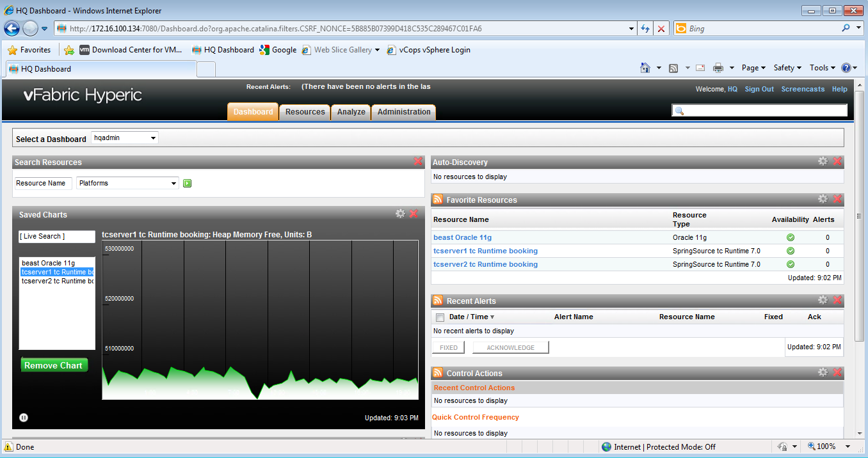This screenshot has width=868, height=458.
Task: Expand the address bar URL history dropdown
Action: pyautogui.click(x=632, y=28)
